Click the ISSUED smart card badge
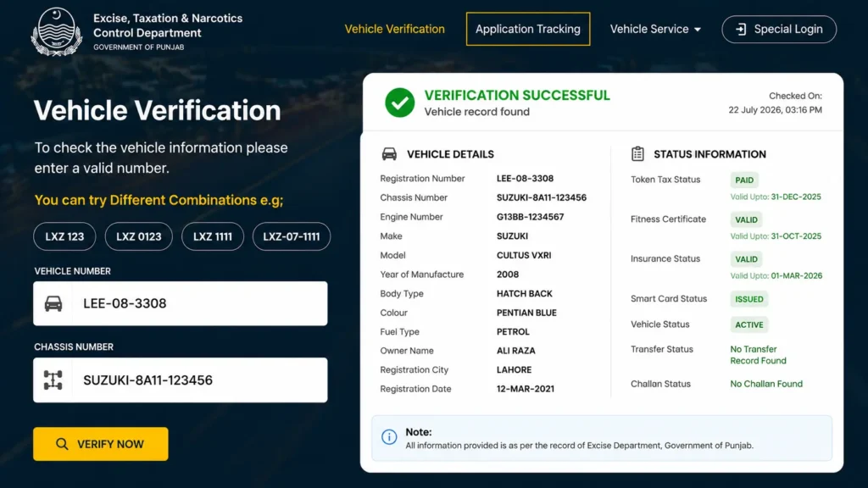The height and width of the screenshot is (488, 868). (x=749, y=299)
